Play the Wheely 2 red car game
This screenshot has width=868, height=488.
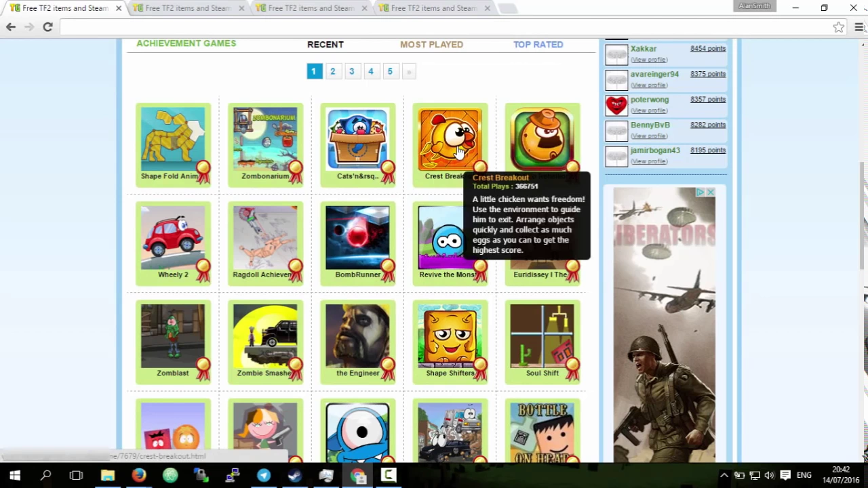click(x=173, y=237)
